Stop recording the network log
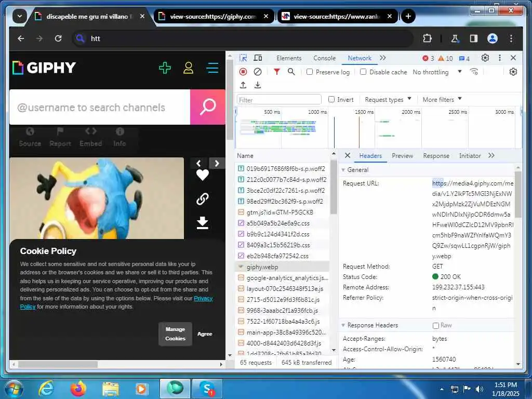 pos(243,72)
